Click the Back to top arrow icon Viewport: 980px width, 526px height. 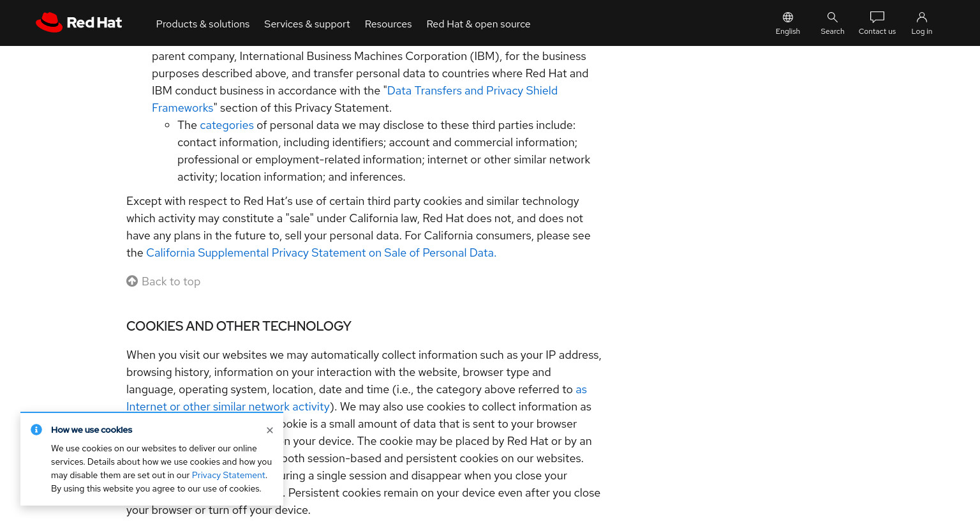132,281
